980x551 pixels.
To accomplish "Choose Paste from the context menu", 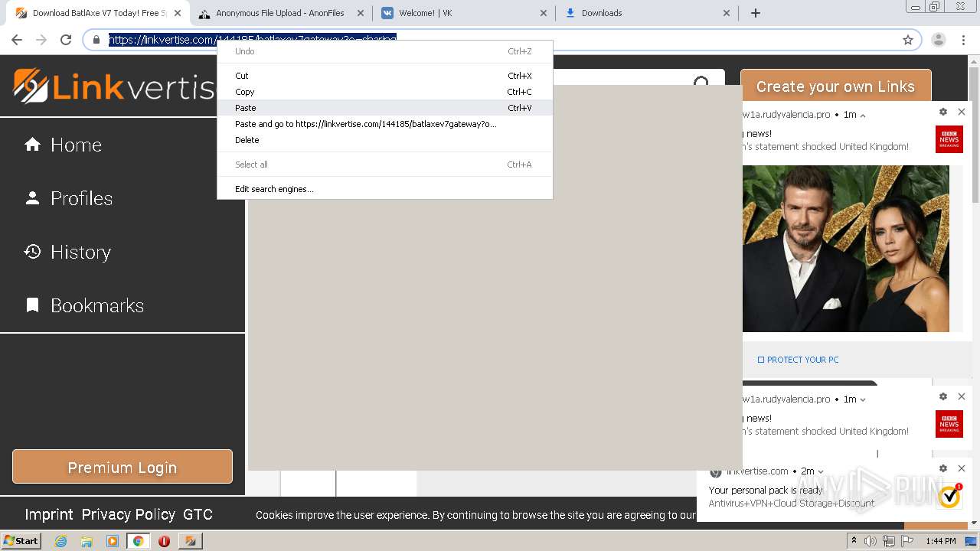I will (384, 108).
